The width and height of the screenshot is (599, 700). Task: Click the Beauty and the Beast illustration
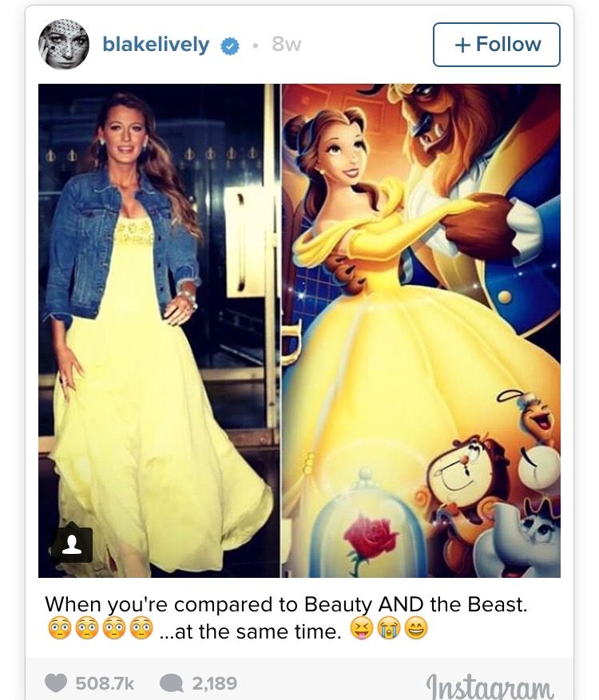tap(421, 330)
